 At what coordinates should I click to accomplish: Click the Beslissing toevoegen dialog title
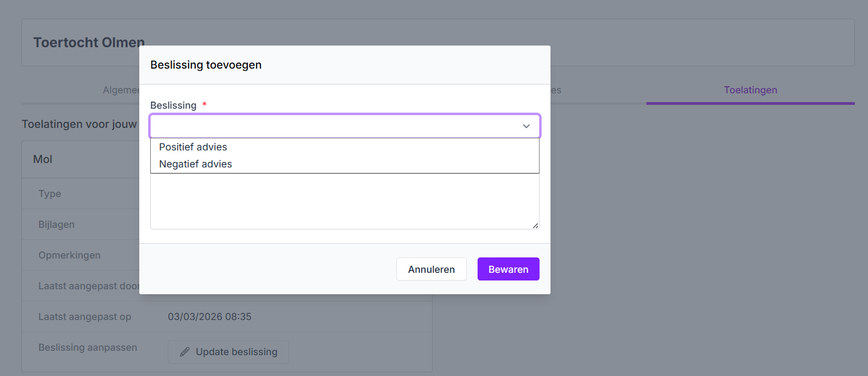click(206, 65)
